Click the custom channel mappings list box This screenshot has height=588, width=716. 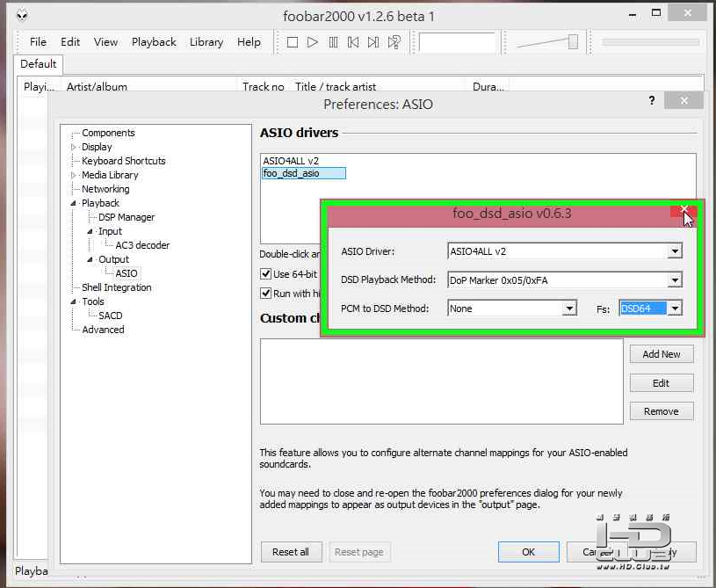pyautogui.click(x=442, y=381)
